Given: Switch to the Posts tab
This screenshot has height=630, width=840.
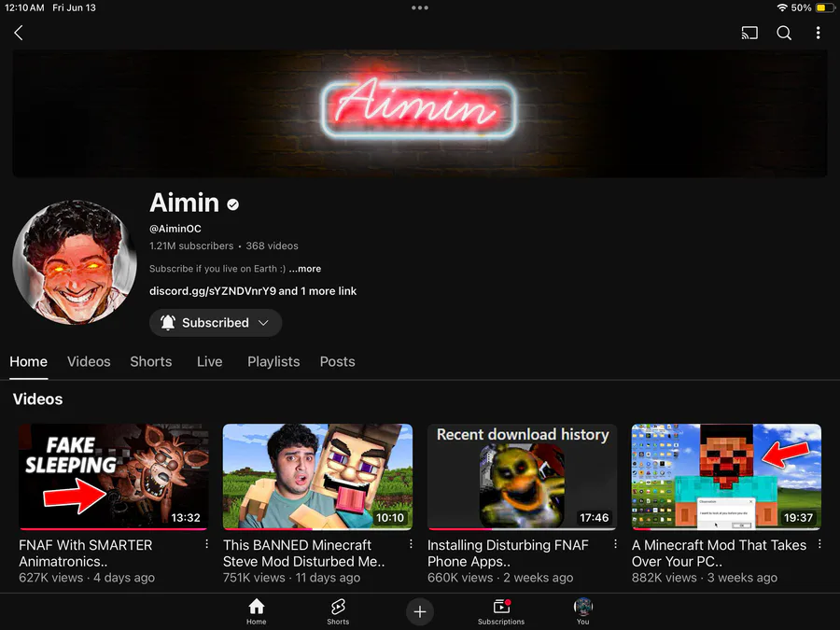Looking at the screenshot, I should click(337, 361).
